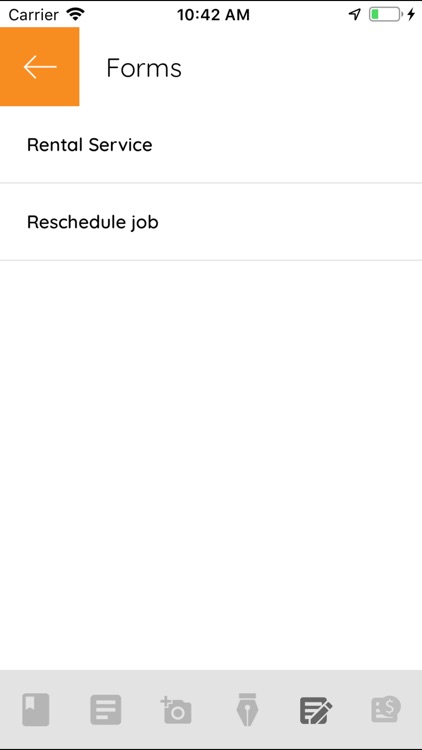The width and height of the screenshot is (422, 750).
Task: Tap the location arrow status icon
Action: pos(355,14)
